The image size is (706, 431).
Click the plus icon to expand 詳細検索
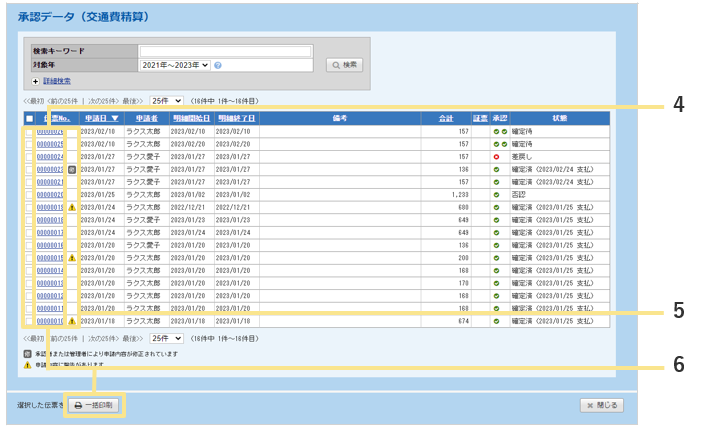[x=36, y=81]
